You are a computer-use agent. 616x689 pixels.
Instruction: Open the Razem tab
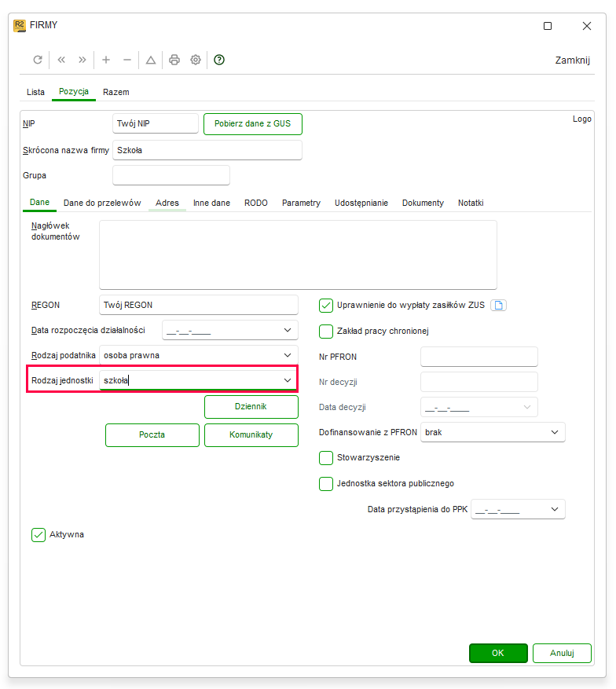point(116,92)
